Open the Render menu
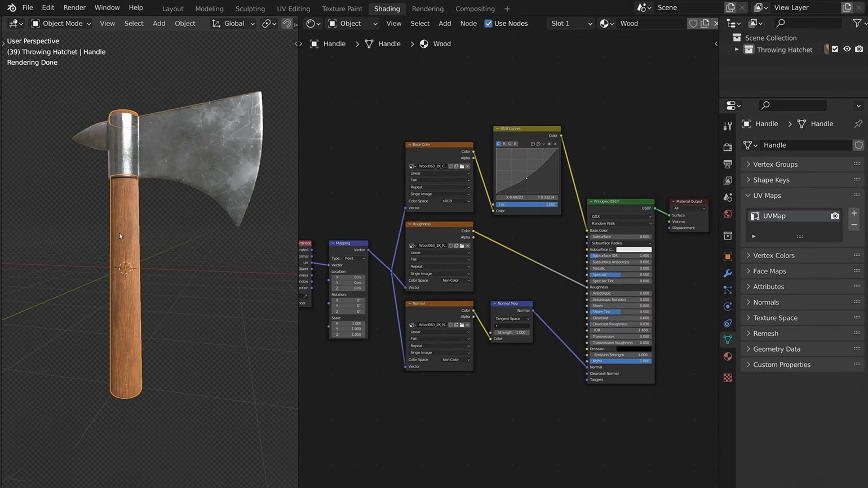This screenshot has height=488, width=868. pyautogui.click(x=74, y=8)
